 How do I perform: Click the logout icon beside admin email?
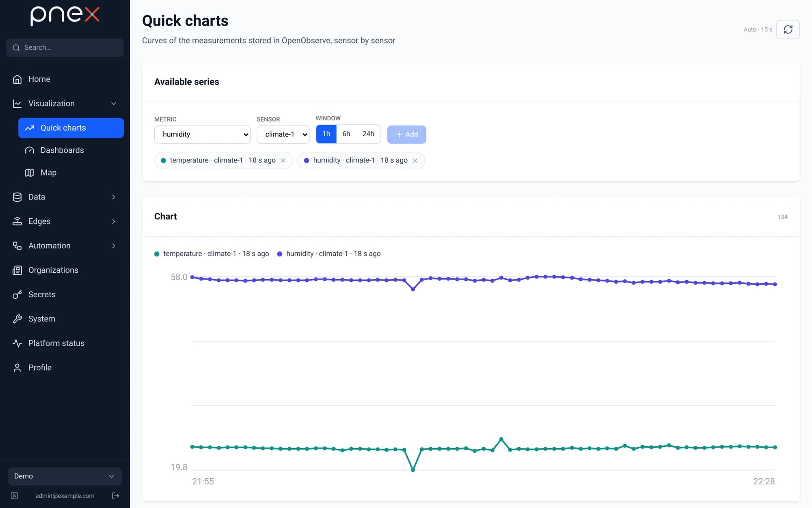tap(116, 496)
